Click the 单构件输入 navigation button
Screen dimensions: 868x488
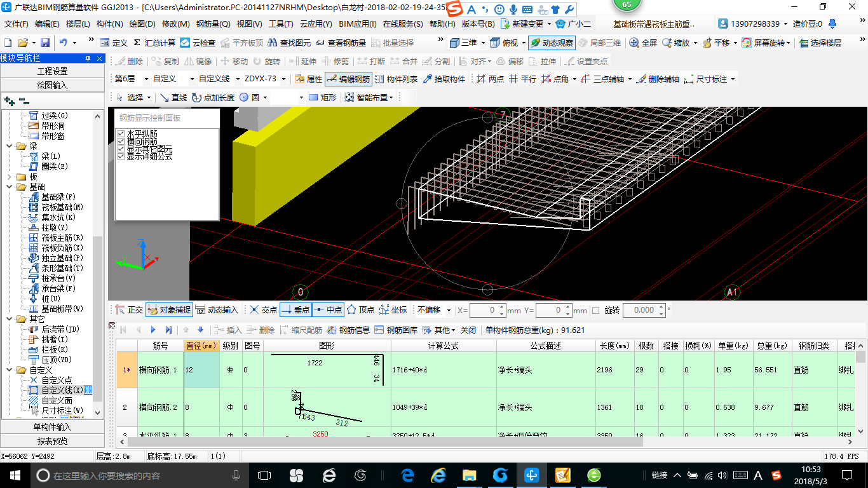[52, 427]
